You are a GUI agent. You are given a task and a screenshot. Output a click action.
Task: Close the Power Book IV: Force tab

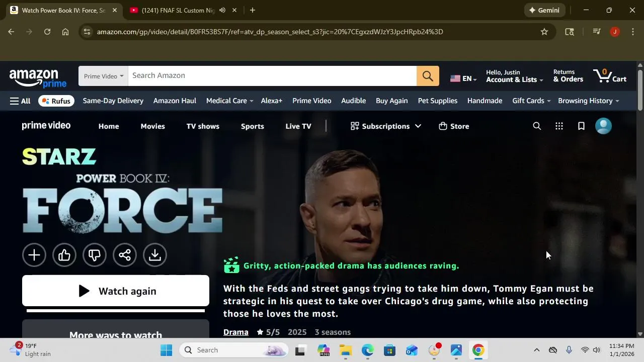click(114, 10)
